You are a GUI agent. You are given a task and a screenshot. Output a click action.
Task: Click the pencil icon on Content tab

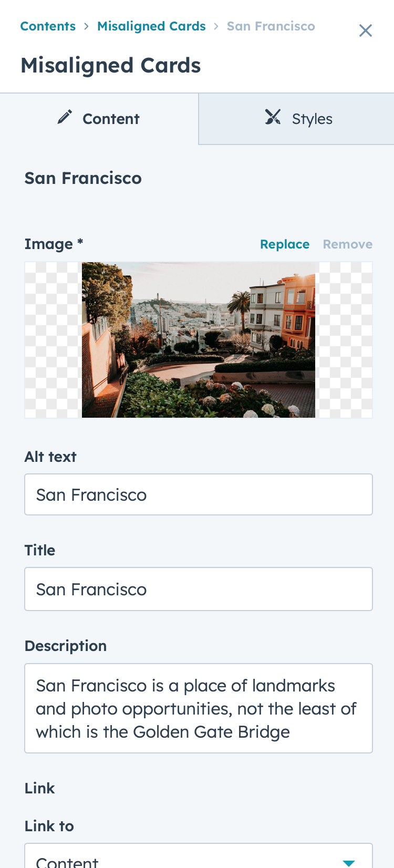65,117
